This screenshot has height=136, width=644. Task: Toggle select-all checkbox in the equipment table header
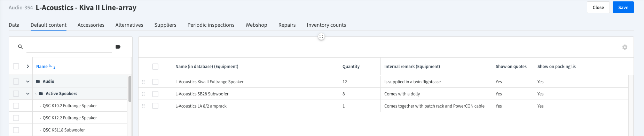coord(155,67)
